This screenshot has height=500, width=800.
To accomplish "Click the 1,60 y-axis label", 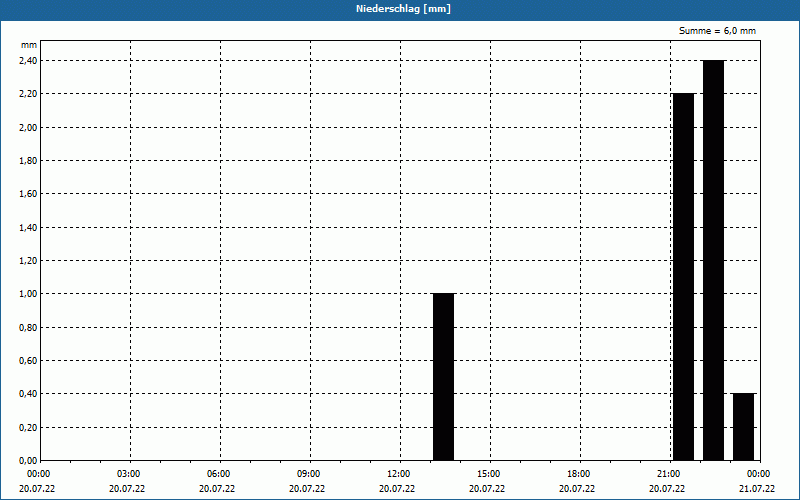I will [x=28, y=194].
